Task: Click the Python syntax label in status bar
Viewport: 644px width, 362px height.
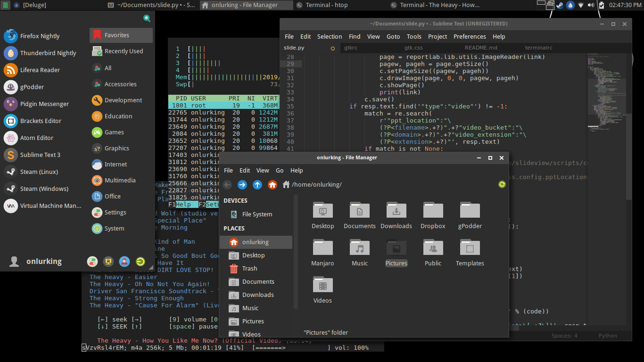Action: click(608, 336)
